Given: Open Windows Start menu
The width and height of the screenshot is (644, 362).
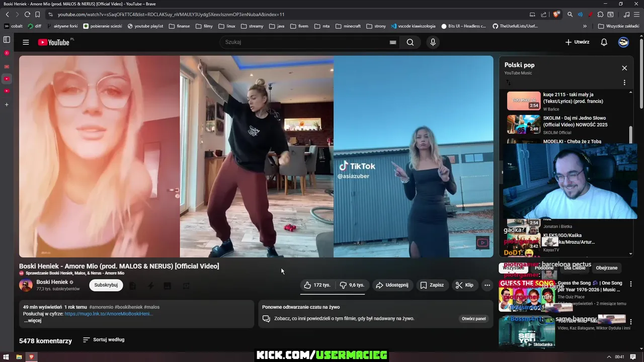Looking at the screenshot, I should click(x=6, y=357).
